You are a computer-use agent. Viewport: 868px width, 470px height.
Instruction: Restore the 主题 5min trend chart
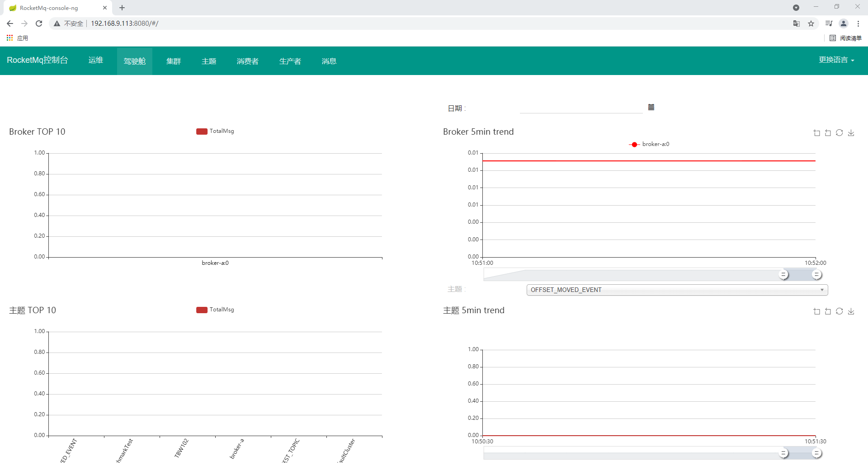(840, 311)
